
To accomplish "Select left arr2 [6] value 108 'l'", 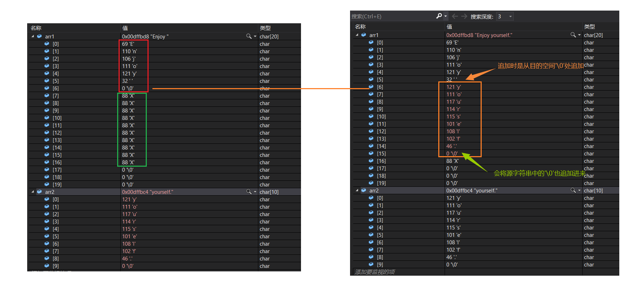I will tap(129, 244).
